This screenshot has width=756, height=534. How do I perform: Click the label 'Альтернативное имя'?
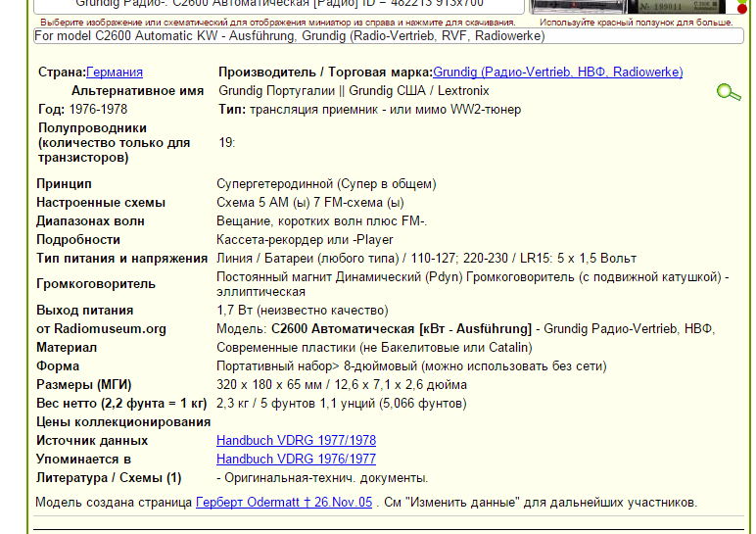tap(137, 91)
